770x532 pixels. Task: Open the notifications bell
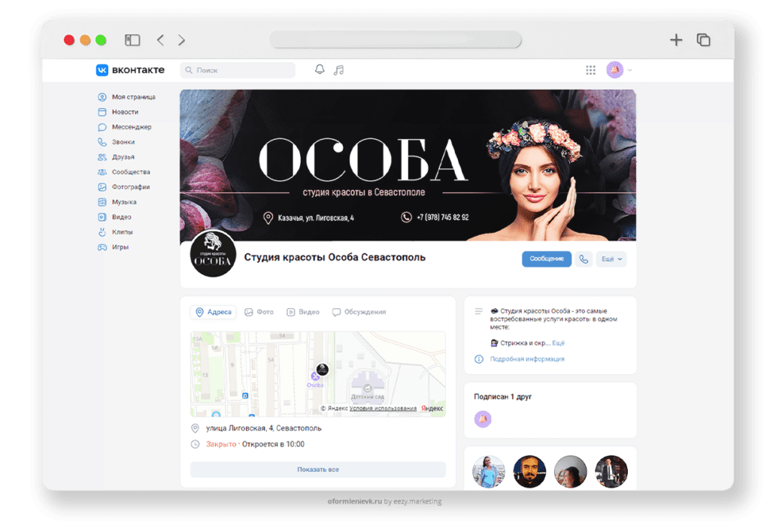[x=320, y=70]
